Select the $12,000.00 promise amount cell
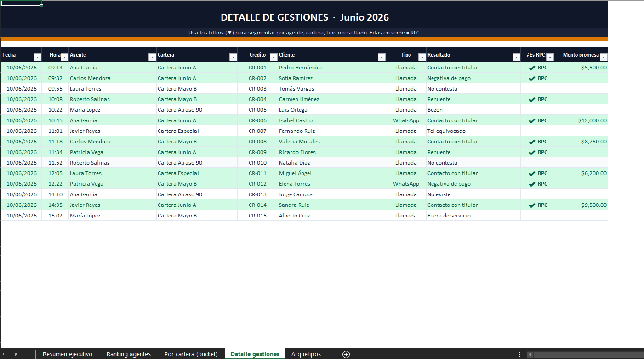The width and height of the screenshot is (644, 359). (x=581, y=120)
